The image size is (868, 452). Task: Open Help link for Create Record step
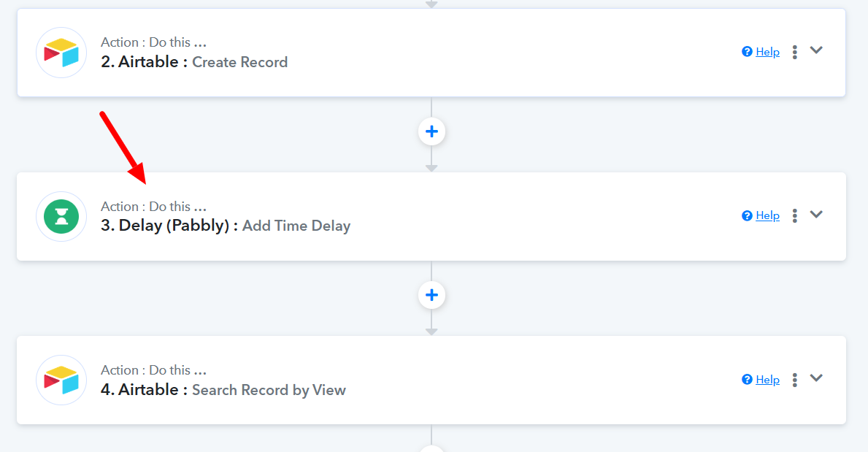(x=767, y=52)
